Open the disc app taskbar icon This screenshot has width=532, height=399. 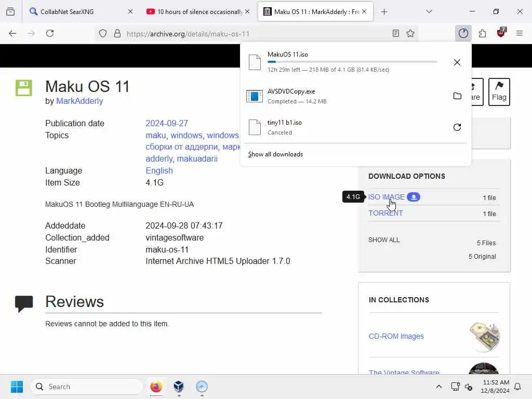(x=202, y=387)
